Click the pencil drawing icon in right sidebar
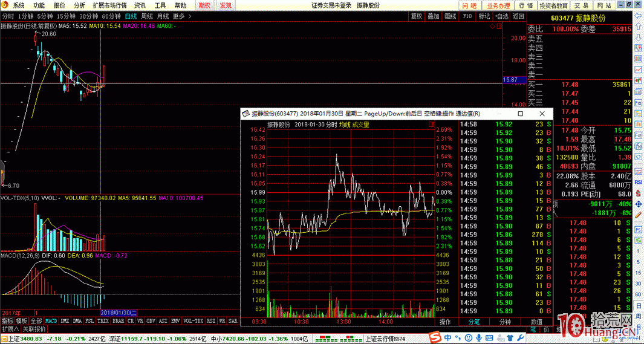The height and width of the screenshot is (344, 644). pos(639,215)
